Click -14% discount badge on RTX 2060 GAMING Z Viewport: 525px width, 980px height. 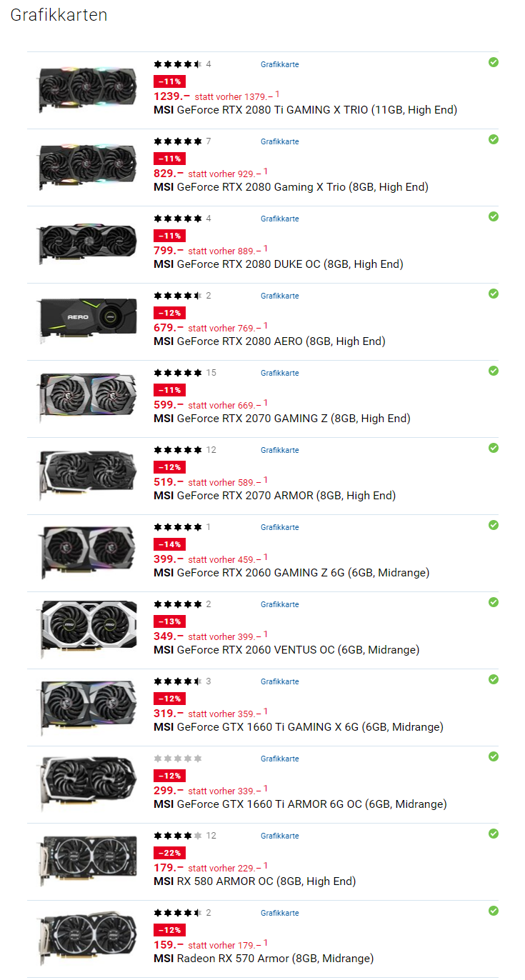pyautogui.click(x=169, y=544)
